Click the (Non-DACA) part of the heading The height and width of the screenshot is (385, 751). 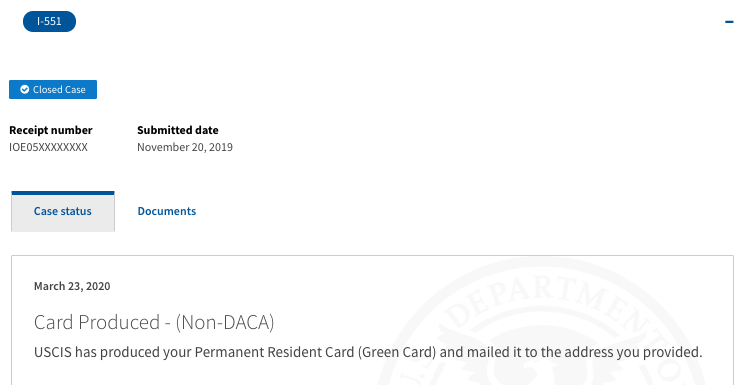pyautogui.click(x=225, y=322)
